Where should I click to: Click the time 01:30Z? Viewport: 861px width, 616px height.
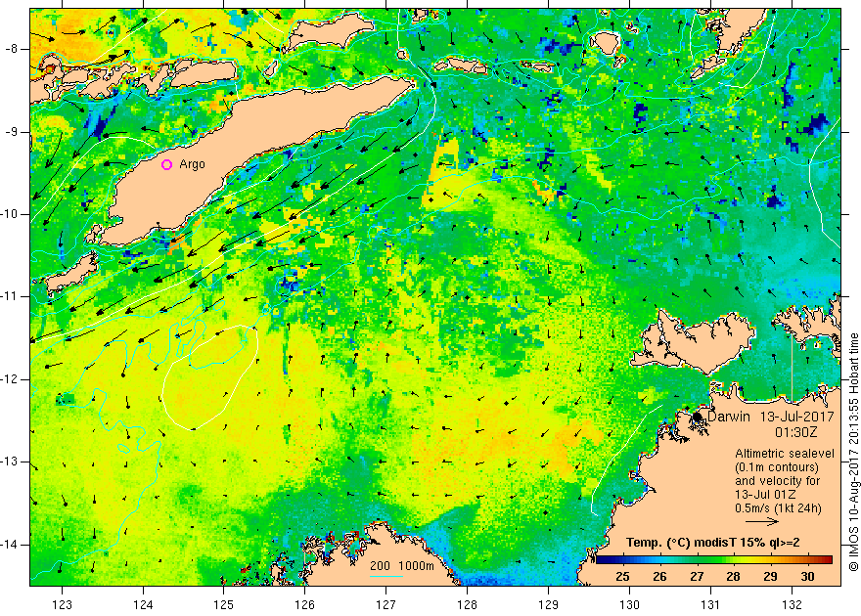tap(795, 432)
